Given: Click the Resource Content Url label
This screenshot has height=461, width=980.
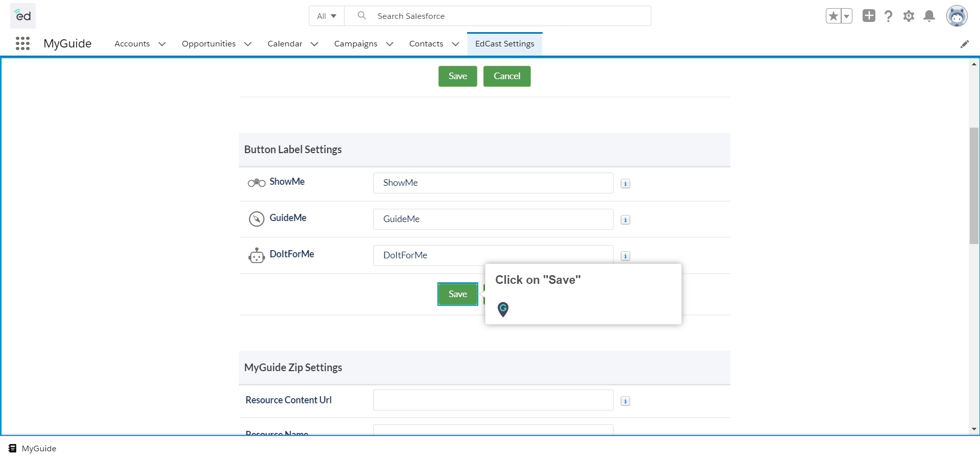Looking at the screenshot, I should point(288,400).
